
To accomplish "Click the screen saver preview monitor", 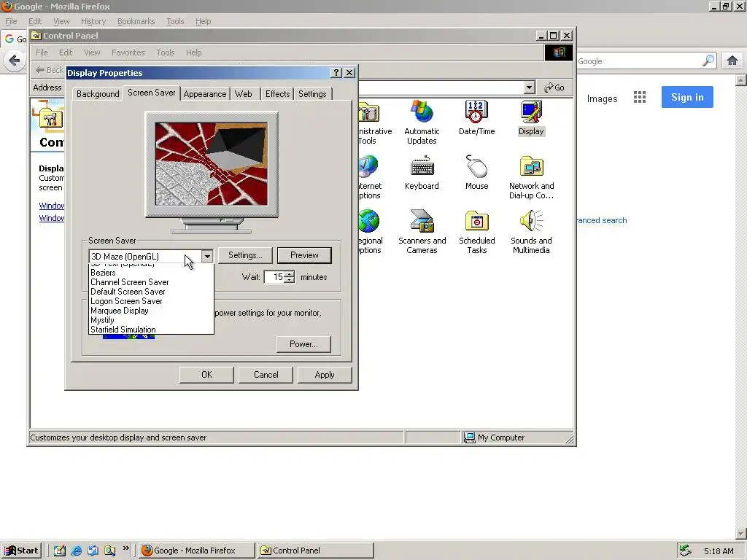I will [x=212, y=164].
